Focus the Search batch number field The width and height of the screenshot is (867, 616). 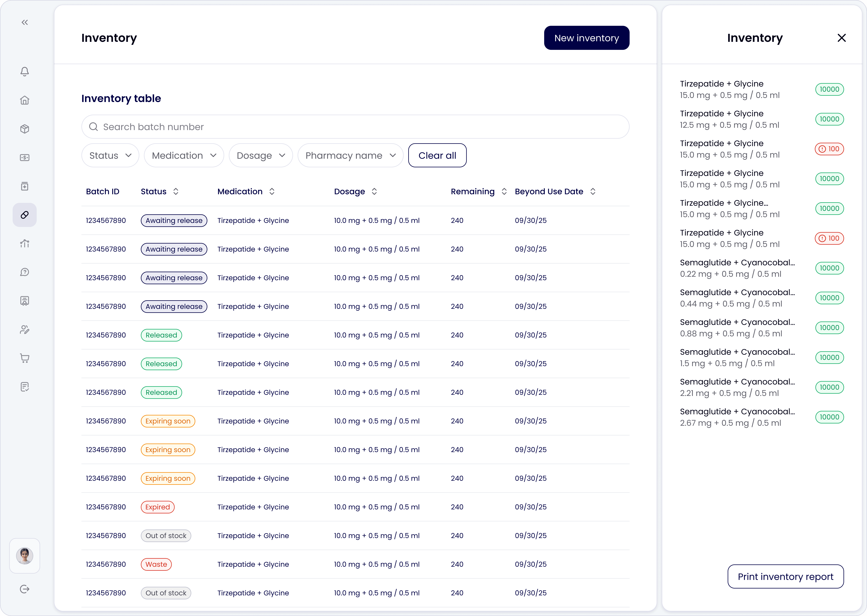[355, 127]
